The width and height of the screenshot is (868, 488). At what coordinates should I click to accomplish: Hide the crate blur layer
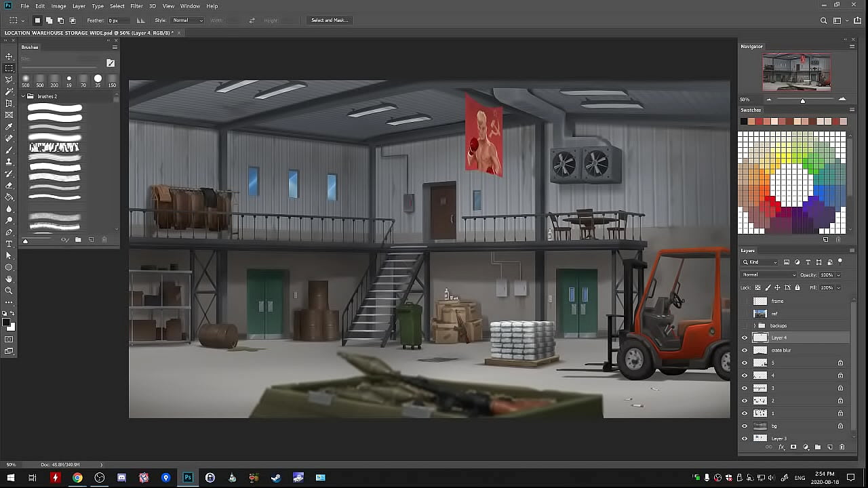(745, 350)
